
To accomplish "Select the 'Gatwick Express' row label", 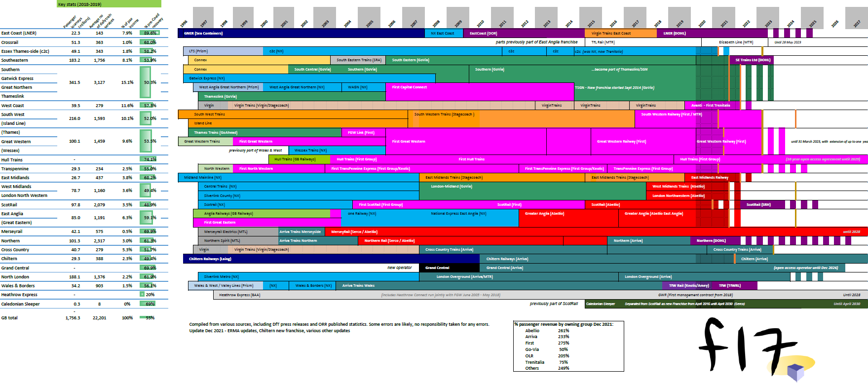I will pos(17,78).
